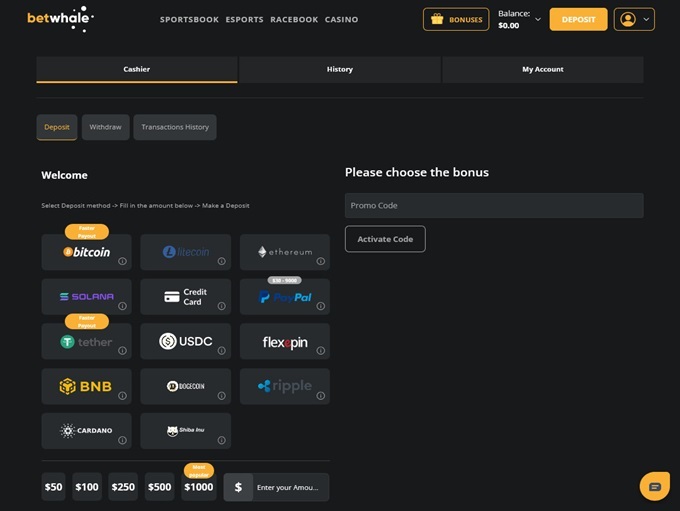Image resolution: width=680 pixels, height=511 pixels.
Task: Click the Activate Code button
Action: [385, 239]
